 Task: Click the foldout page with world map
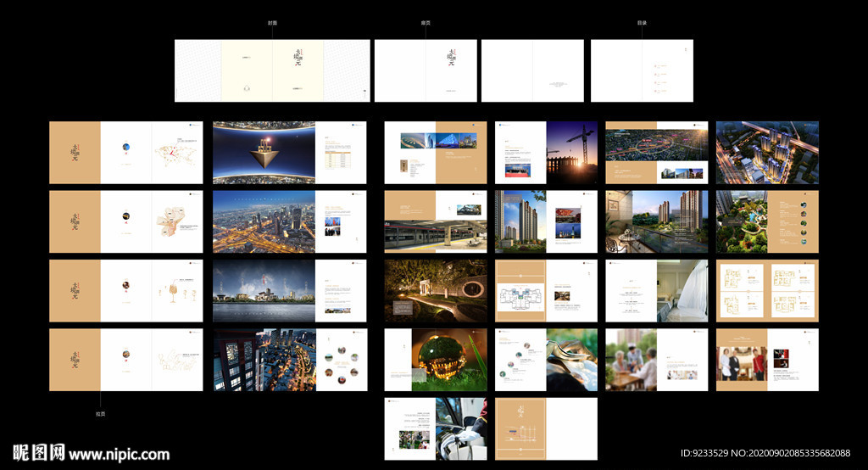[125, 153]
